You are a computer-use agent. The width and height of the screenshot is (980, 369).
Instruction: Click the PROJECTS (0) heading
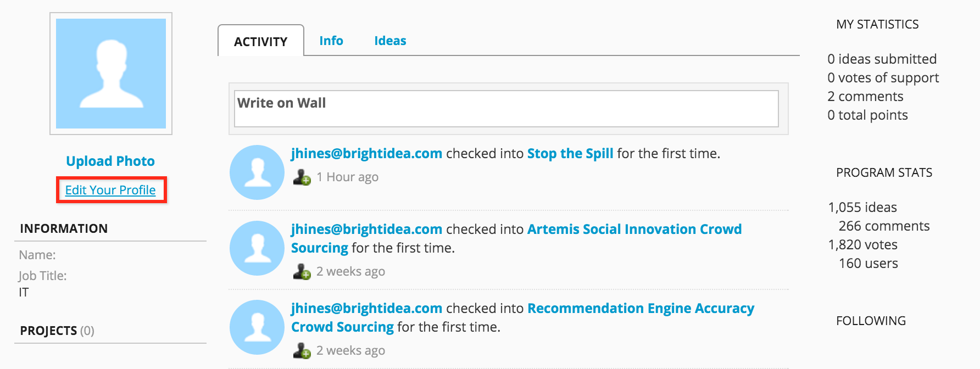click(x=57, y=331)
